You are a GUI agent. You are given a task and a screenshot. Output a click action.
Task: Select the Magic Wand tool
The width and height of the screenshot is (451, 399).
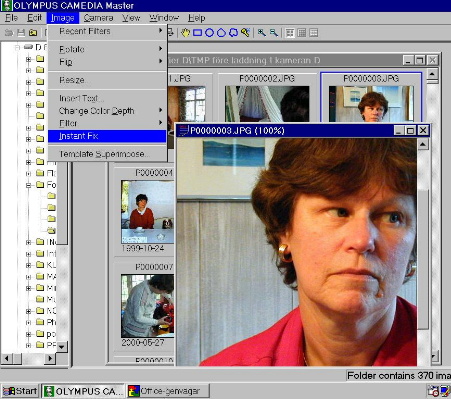(x=245, y=33)
